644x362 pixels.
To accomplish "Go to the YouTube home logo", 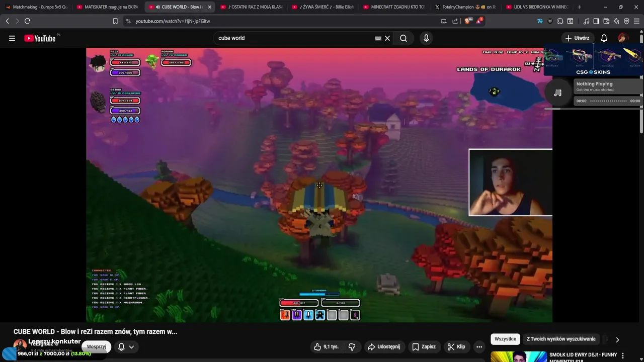I will (x=41, y=38).
